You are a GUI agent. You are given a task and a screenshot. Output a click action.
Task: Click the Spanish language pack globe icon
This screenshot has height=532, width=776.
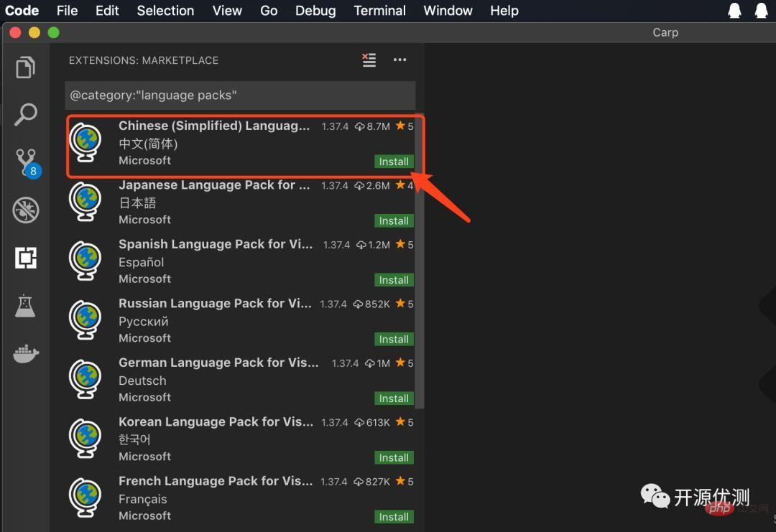(x=86, y=261)
